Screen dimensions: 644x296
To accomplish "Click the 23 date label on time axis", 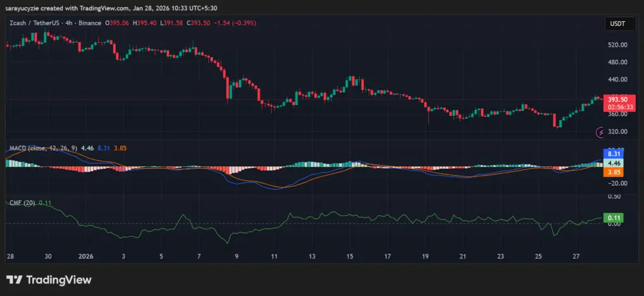I will click(501, 256).
